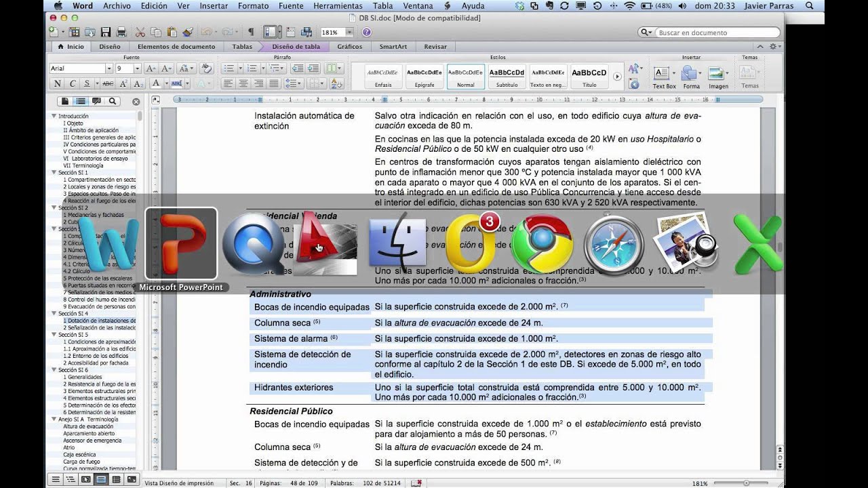The image size is (868, 488).
Task: Open the SmartArt ribbon tab
Action: 393,47
